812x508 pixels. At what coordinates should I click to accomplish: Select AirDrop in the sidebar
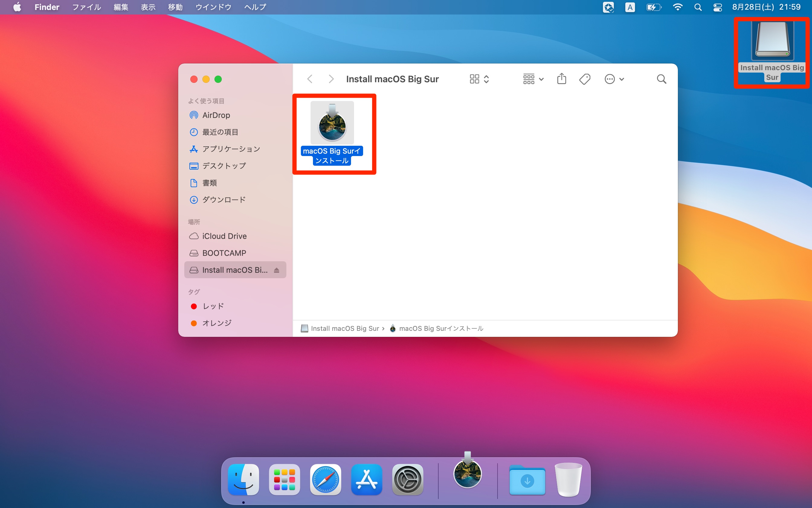click(235, 115)
